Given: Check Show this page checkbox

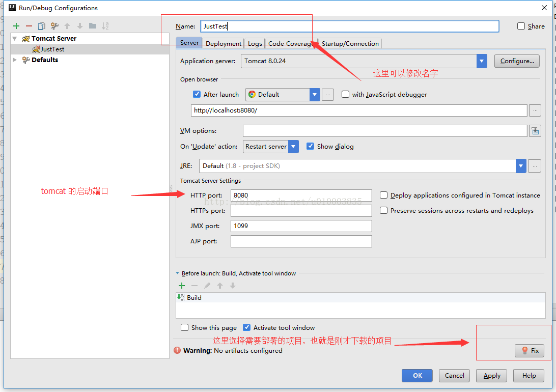Looking at the screenshot, I should [184, 327].
